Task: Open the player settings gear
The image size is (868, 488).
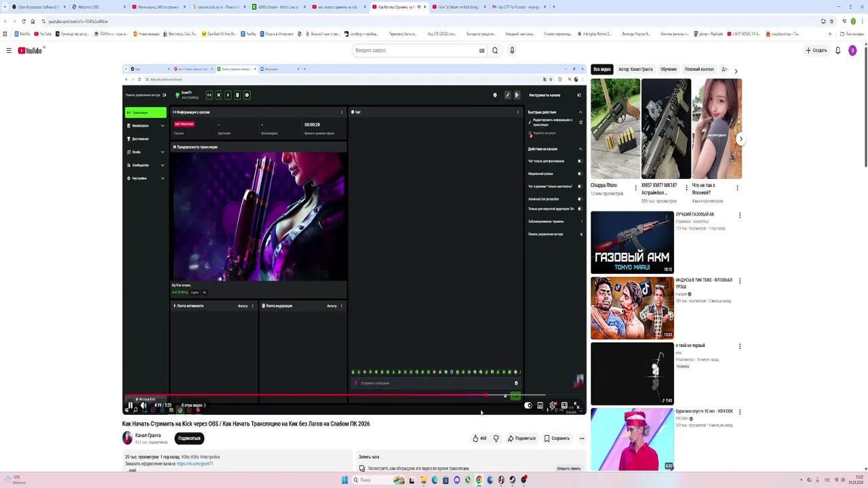Action: [553, 405]
